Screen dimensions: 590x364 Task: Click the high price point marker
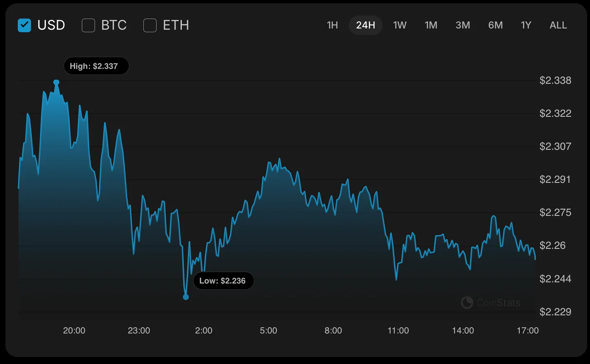(x=57, y=83)
